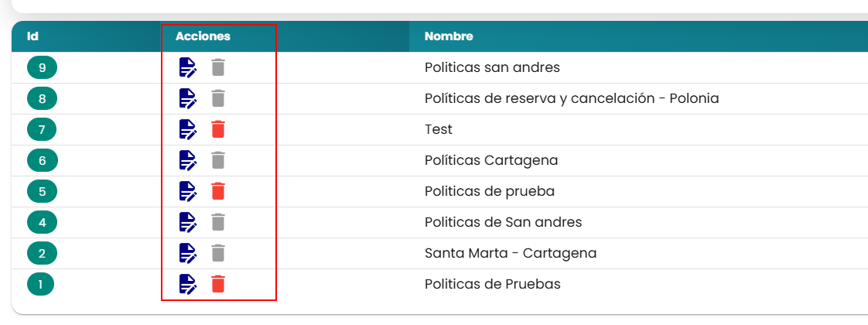Image resolution: width=868 pixels, height=325 pixels.
Task: Click edit icon for Test policy
Action: click(x=188, y=129)
